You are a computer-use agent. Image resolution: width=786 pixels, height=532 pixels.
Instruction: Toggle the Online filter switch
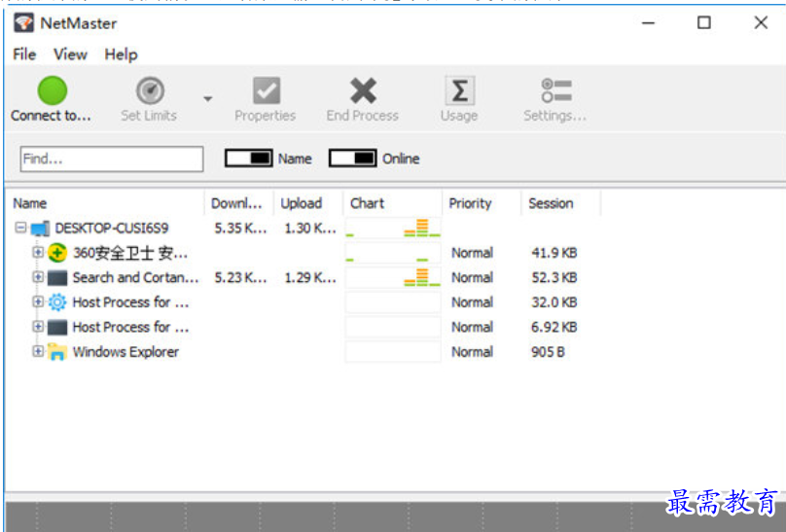point(352,159)
